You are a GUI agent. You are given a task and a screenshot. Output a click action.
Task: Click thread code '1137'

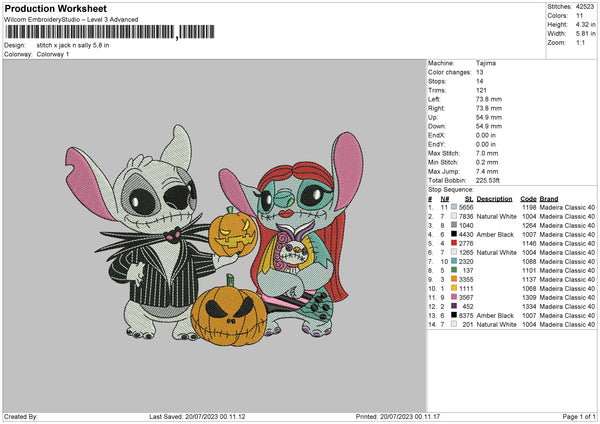point(529,279)
